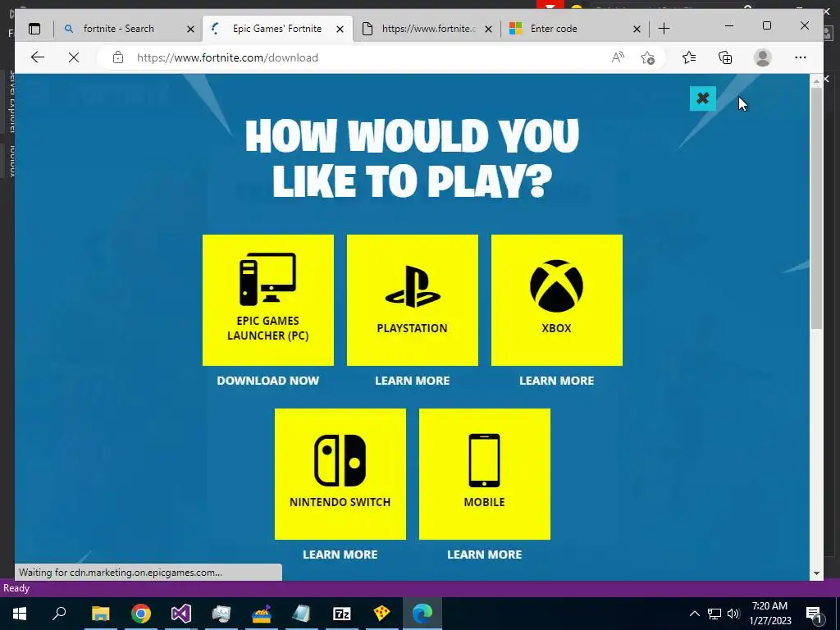The width and height of the screenshot is (840, 630).
Task: Open Learn More under PlayStation
Action: click(x=413, y=381)
